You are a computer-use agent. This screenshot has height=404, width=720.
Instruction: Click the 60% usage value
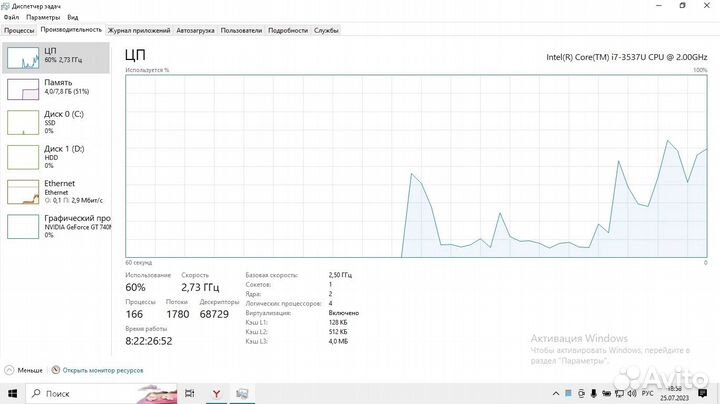coord(135,287)
